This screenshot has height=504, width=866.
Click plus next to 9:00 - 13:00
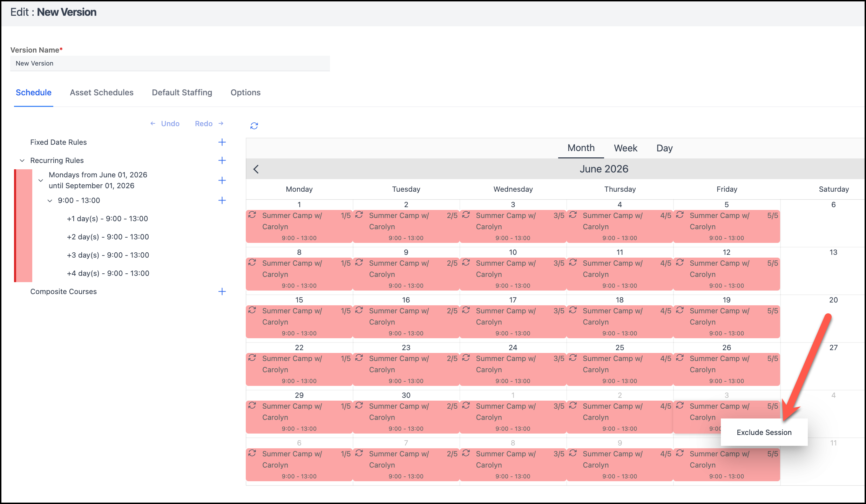coord(222,200)
